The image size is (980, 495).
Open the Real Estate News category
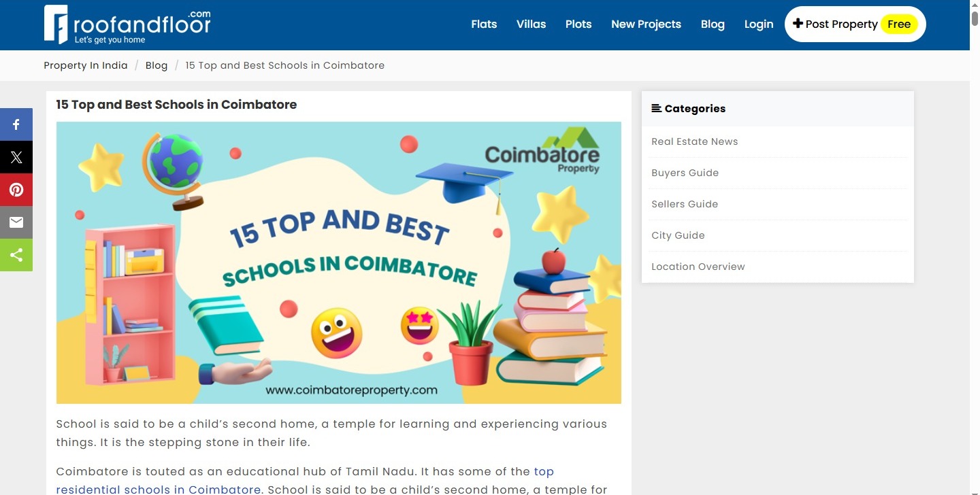click(695, 141)
